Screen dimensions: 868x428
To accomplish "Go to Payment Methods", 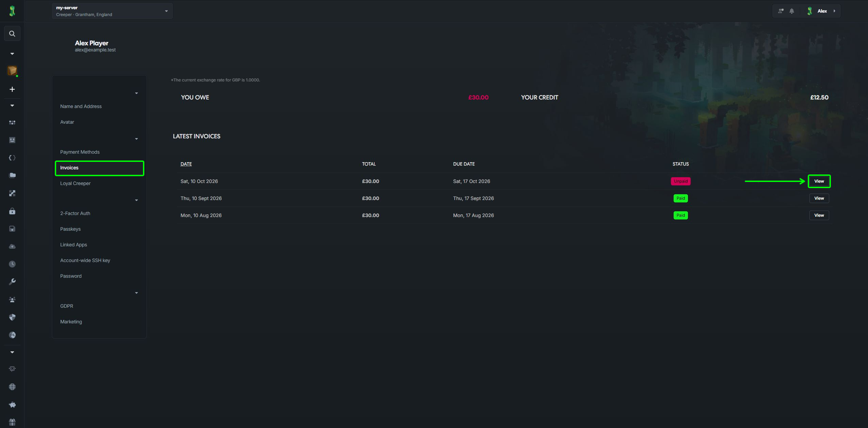I will (80, 152).
